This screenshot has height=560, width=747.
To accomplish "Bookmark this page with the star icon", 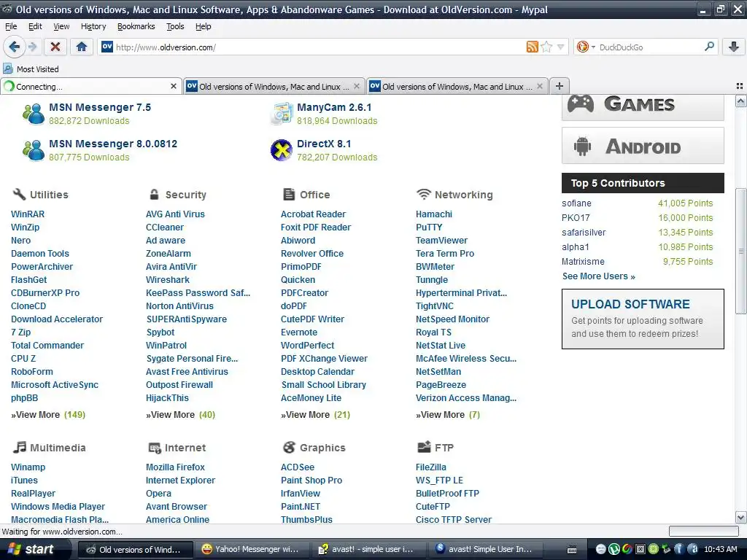I will point(546,47).
